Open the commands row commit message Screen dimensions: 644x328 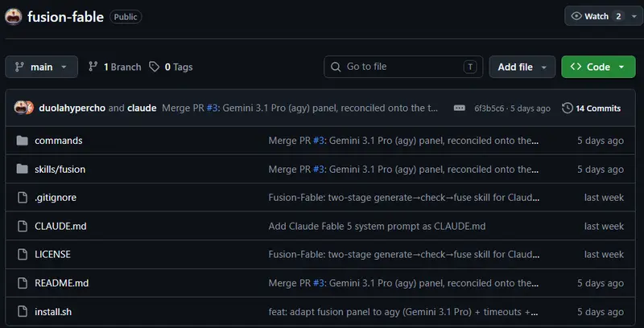pyautogui.click(x=403, y=141)
